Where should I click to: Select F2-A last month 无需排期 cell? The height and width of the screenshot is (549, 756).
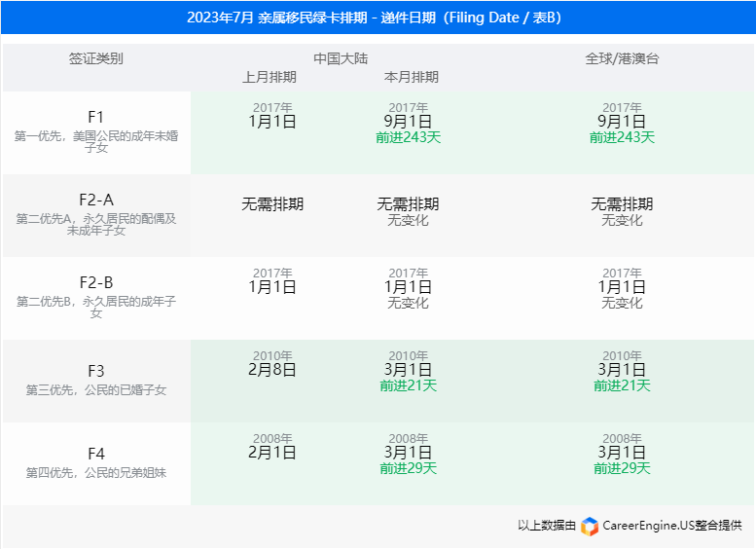tap(272, 204)
